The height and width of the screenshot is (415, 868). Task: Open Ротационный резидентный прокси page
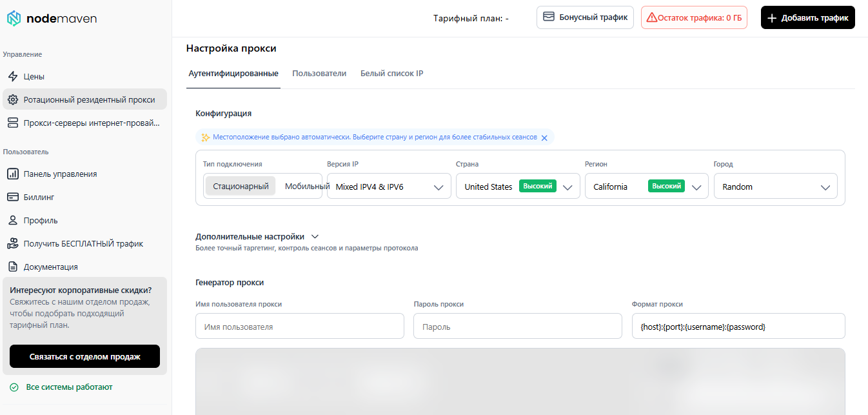(84, 99)
